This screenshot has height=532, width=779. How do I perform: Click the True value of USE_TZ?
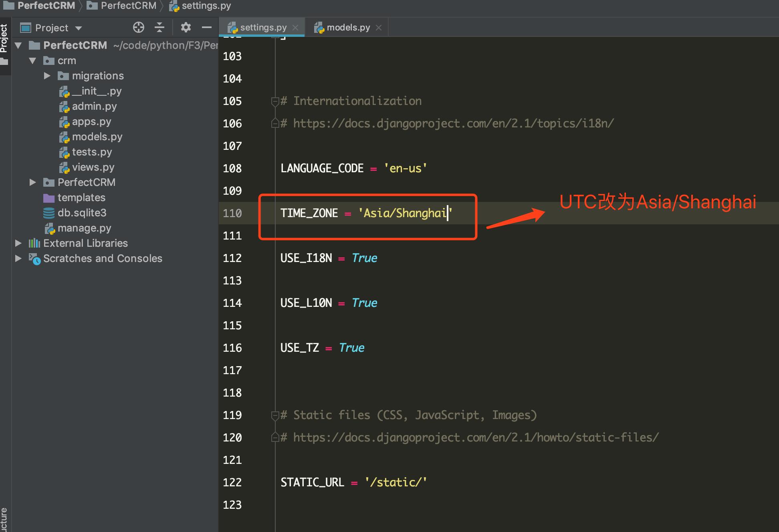[351, 348]
